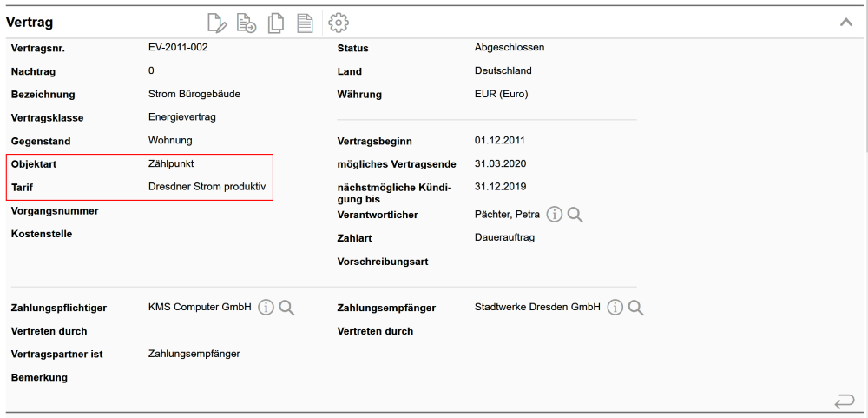This screenshot has height=418, width=868.
Task: Show info for Stadtwerke Dresden GmbH
Action: (615, 307)
